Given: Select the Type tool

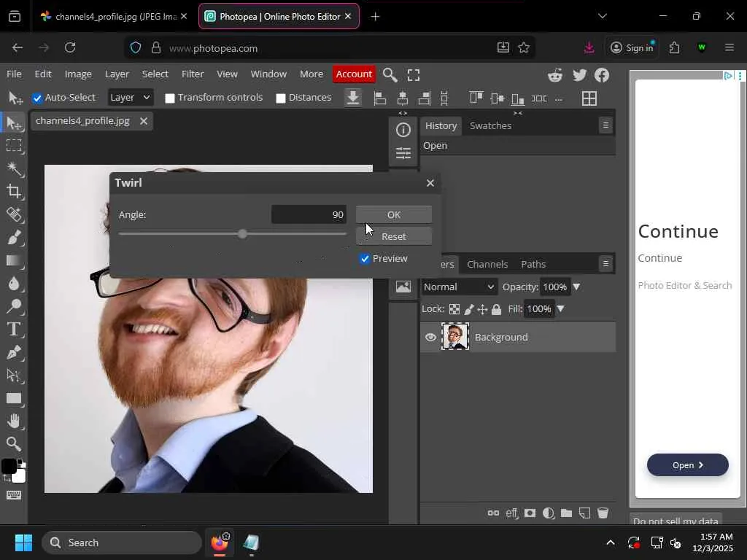Looking at the screenshot, I should [14, 330].
